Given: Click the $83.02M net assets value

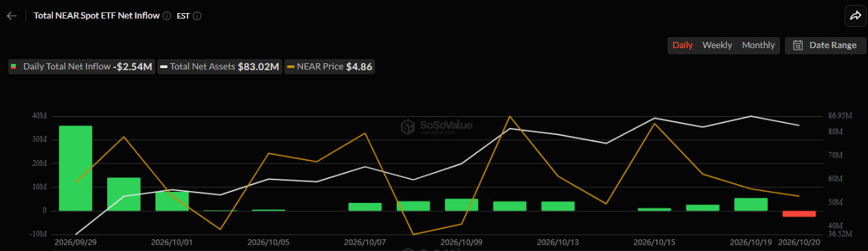Looking at the screenshot, I should click(x=259, y=67).
